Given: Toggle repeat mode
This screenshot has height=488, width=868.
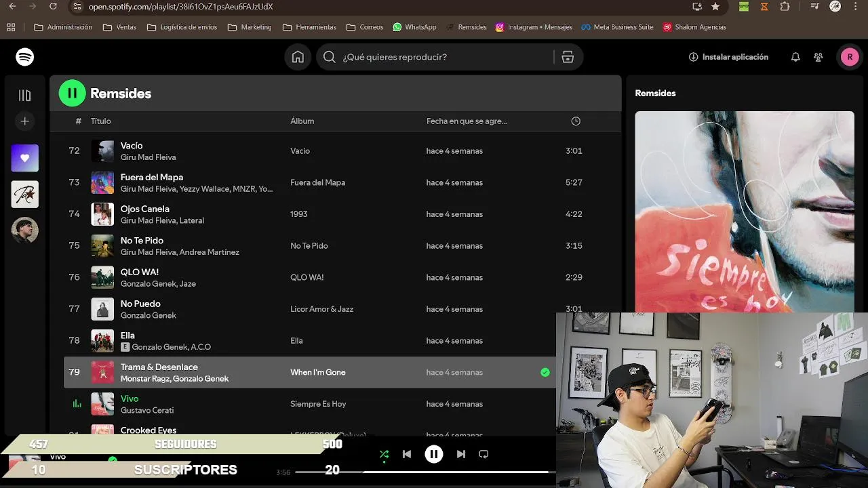Looking at the screenshot, I should point(484,454).
